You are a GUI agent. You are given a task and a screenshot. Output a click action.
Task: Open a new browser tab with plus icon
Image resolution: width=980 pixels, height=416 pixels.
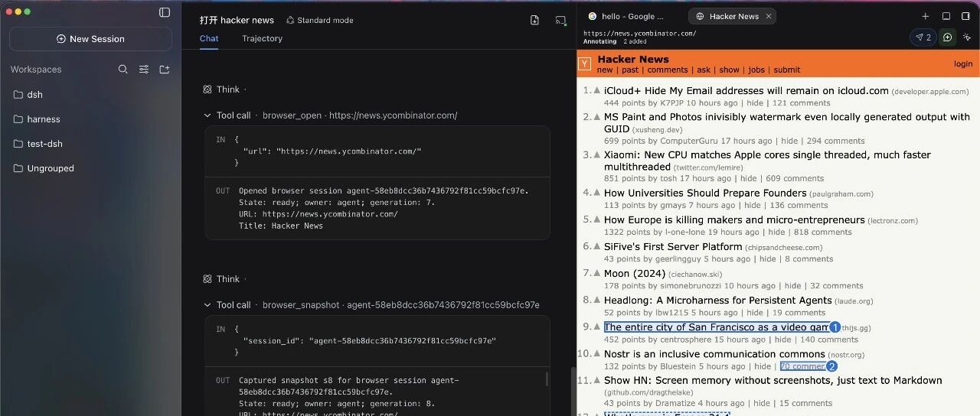point(925,16)
